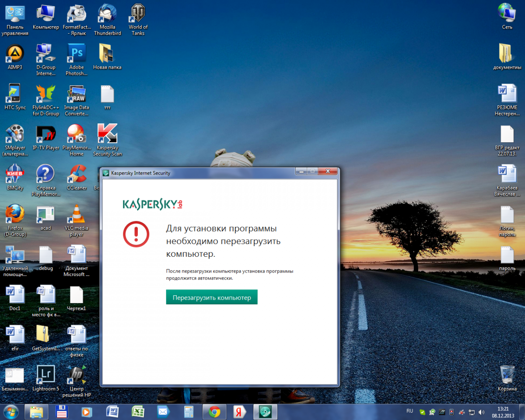Select the D-Group Internet shortcut
The image size is (525, 420).
coord(45,60)
